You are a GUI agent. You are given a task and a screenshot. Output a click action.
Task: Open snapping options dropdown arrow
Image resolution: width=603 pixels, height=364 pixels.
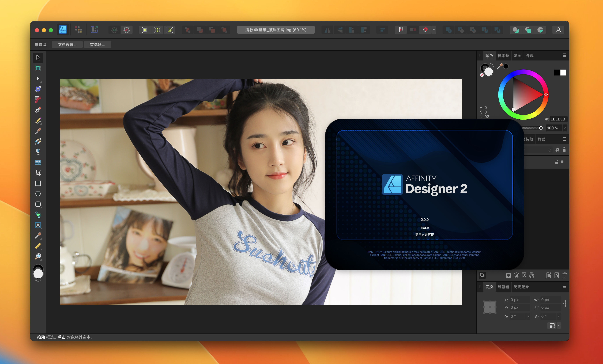pos(434,30)
